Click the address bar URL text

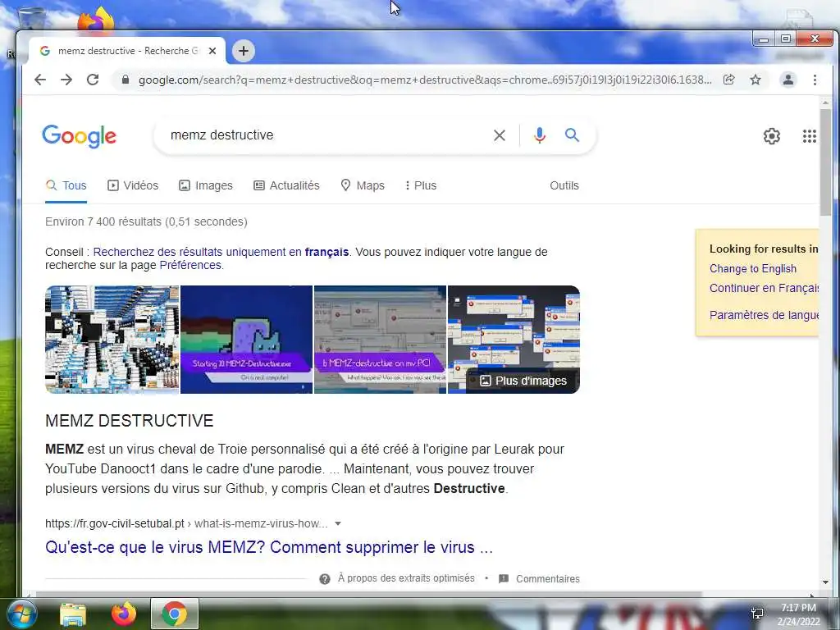coord(425,80)
